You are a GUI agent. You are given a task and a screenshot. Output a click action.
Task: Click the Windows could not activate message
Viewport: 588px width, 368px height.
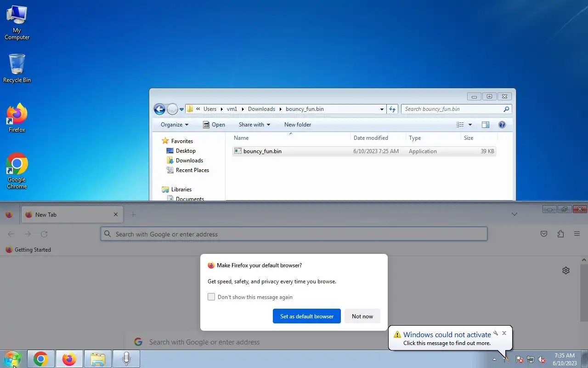(x=447, y=335)
